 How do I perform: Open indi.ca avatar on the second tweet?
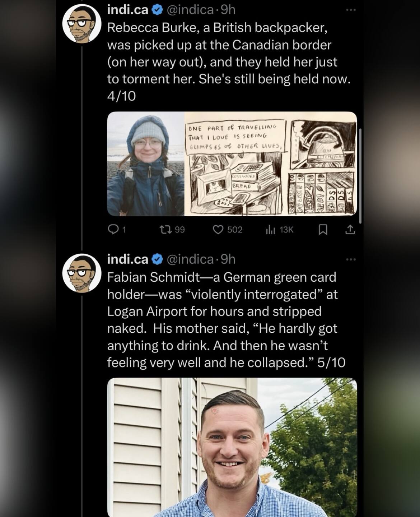82,273
